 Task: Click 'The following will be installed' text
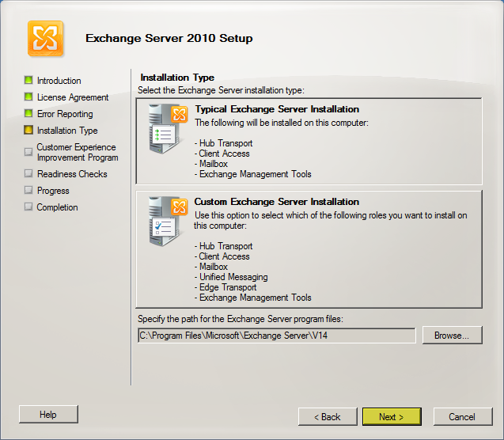click(282, 123)
